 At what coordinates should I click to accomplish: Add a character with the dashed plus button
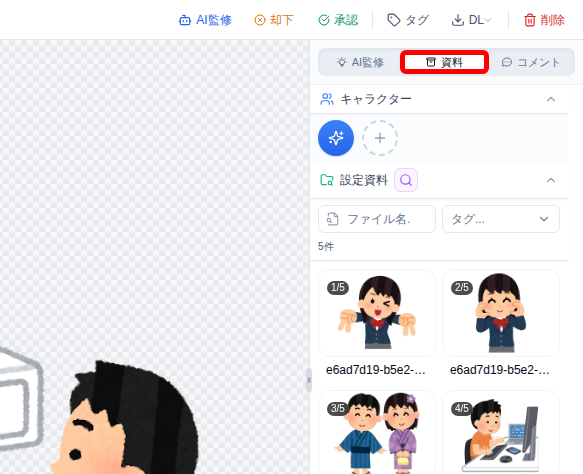[x=380, y=138]
